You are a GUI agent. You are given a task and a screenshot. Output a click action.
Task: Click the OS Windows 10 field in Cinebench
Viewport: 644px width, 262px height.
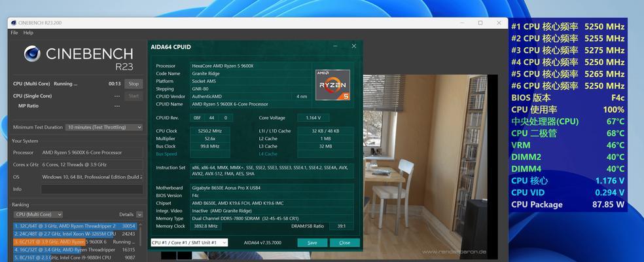[92, 177]
